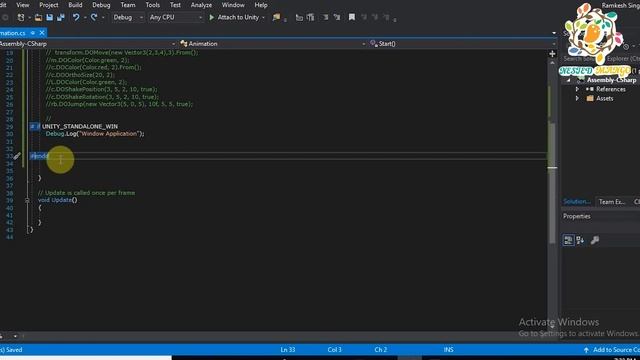The height and width of the screenshot is (360, 640).
Task: Click the split editor plus icon
Action: 552,54
